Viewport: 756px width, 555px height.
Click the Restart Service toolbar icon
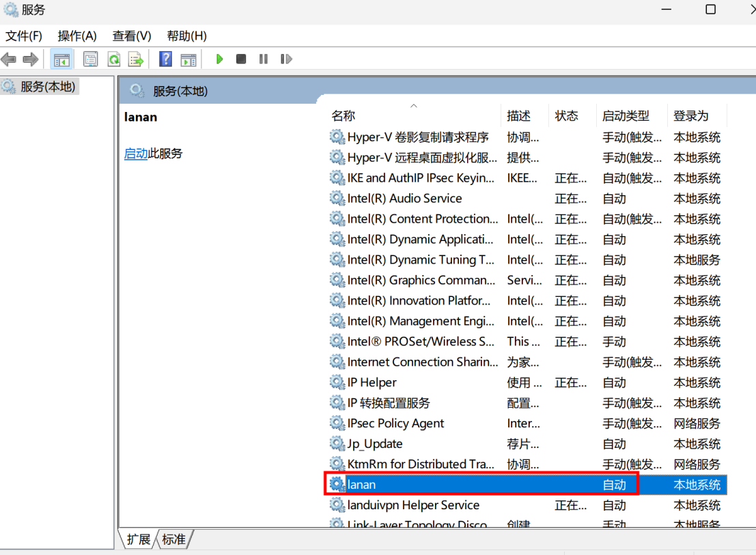pyautogui.click(x=286, y=59)
